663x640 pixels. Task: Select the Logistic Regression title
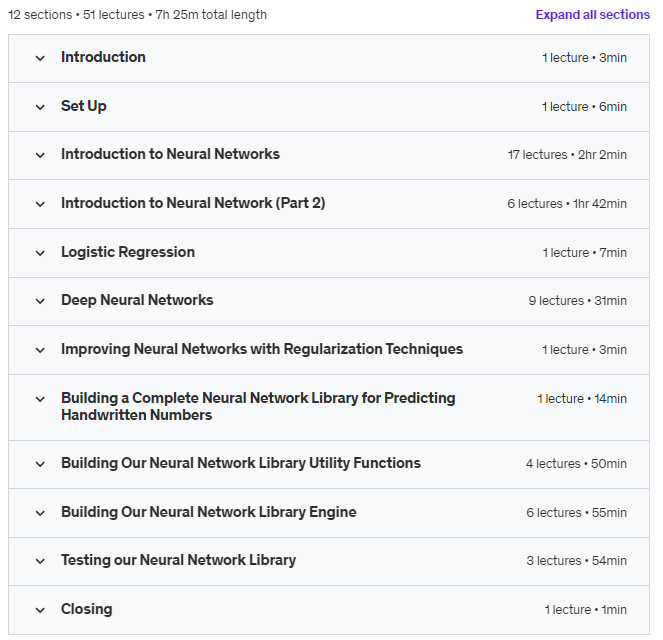(128, 252)
